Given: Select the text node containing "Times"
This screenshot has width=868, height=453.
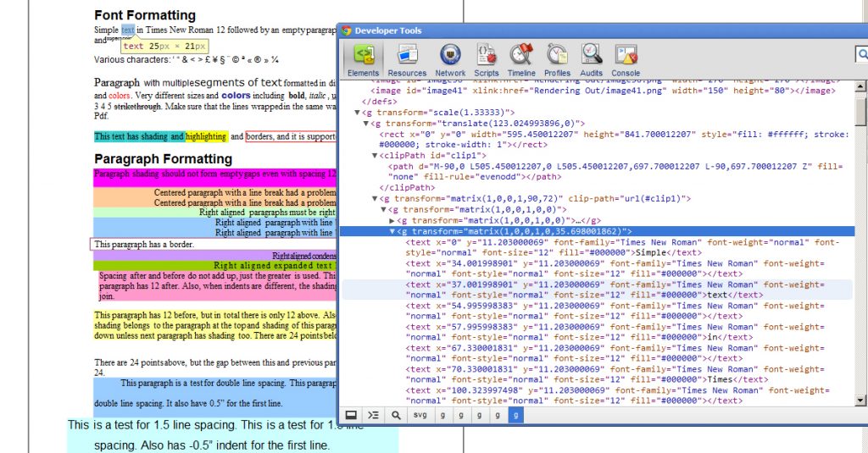Looking at the screenshot, I should click(x=615, y=374).
